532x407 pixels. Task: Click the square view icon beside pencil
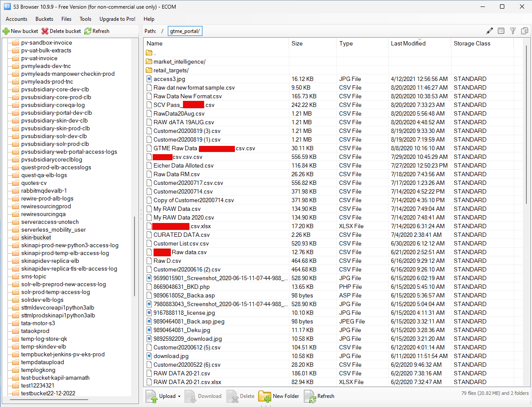coord(501,31)
